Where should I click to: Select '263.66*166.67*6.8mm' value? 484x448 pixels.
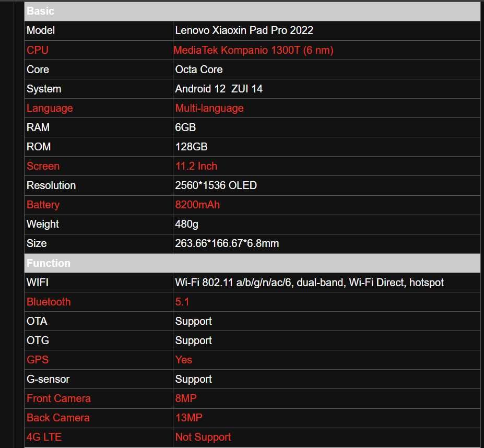(227, 244)
